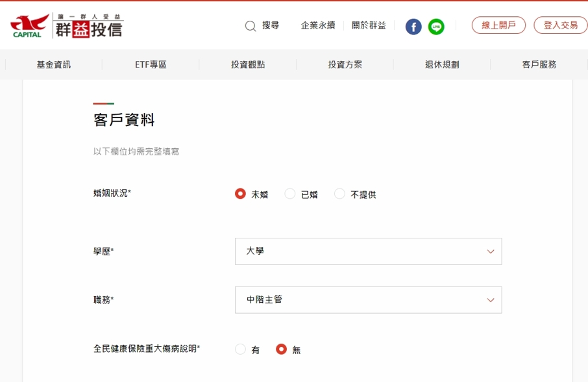Screen dimensions: 588x382
Task: Go to 投資觀點 menu item
Action: click(248, 65)
